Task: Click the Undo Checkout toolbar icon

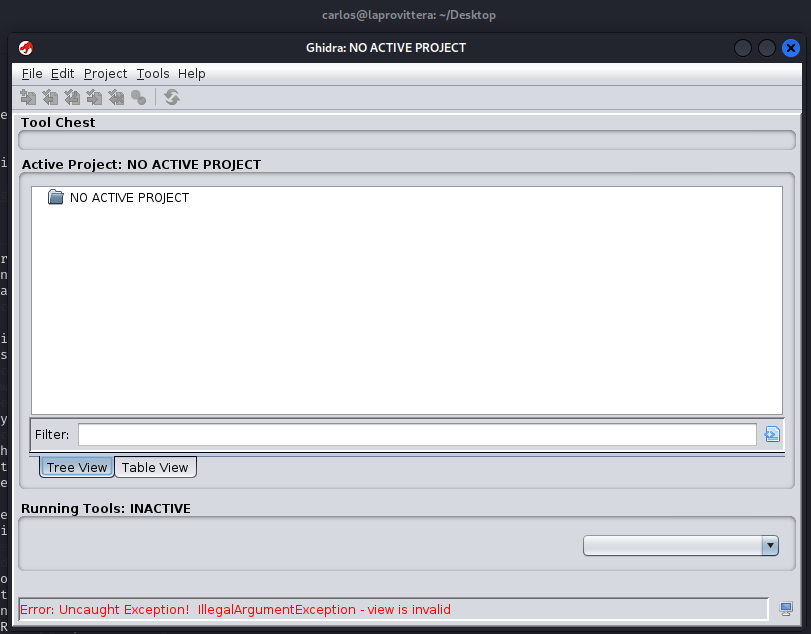Action: 116,97
